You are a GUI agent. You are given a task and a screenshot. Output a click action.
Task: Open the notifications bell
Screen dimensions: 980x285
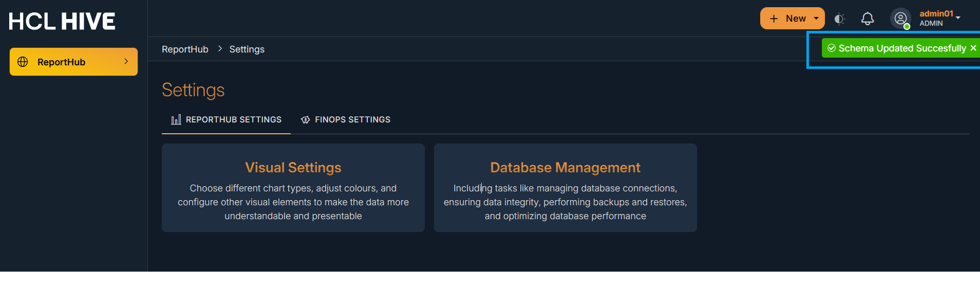pos(868,19)
